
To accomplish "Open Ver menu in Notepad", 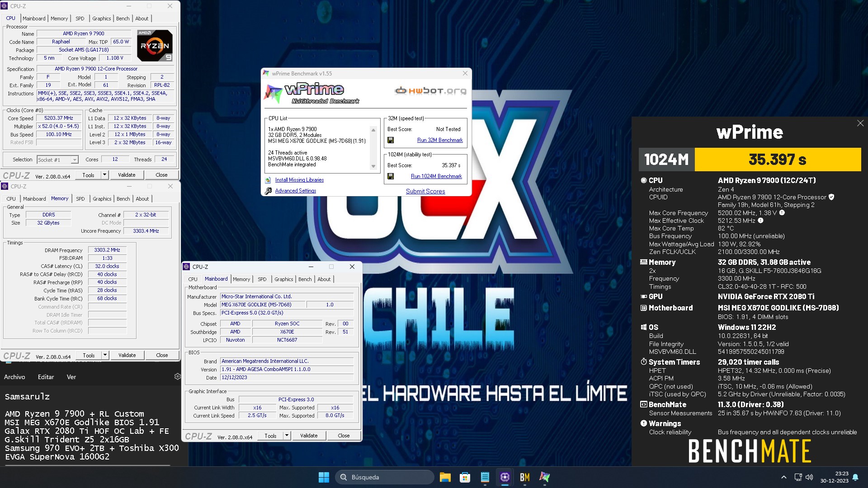I will pos(71,377).
